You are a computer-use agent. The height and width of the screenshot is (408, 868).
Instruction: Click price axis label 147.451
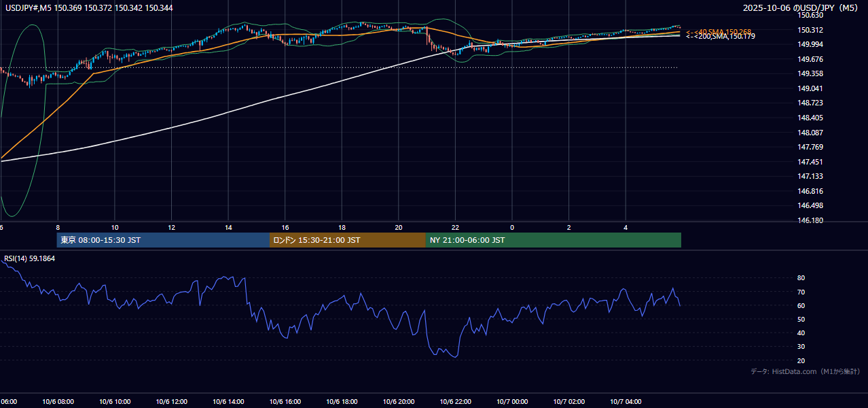[810, 162]
